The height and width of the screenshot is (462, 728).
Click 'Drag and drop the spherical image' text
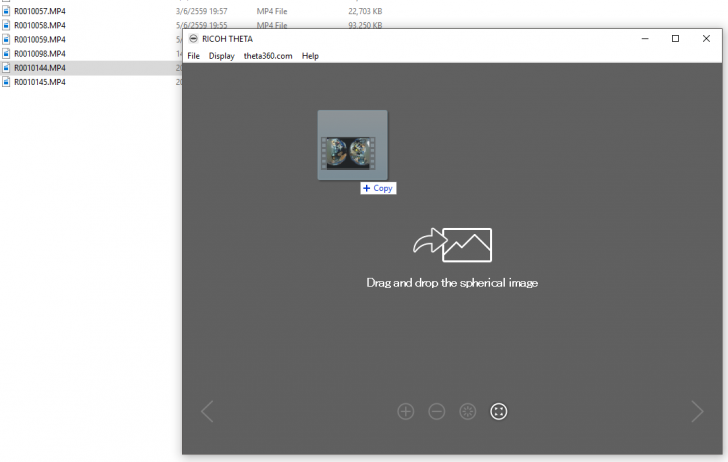452,283
